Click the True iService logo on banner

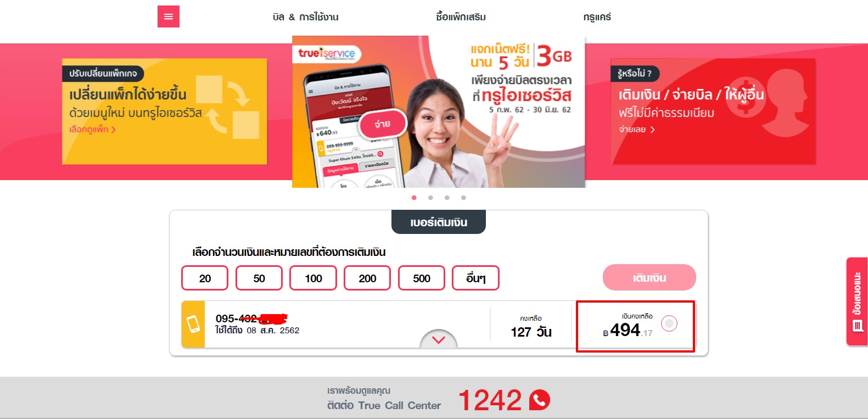327,53
